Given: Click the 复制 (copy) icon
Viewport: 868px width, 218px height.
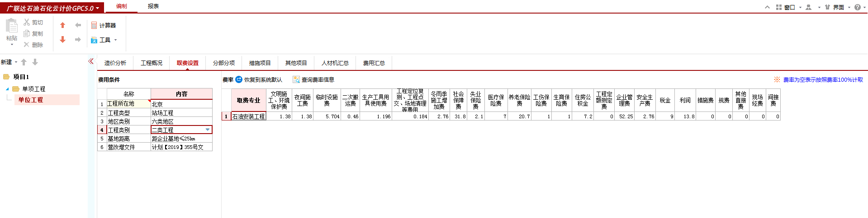Looking at the screenshot, I should pyautogui.click(x=27, y=33).
